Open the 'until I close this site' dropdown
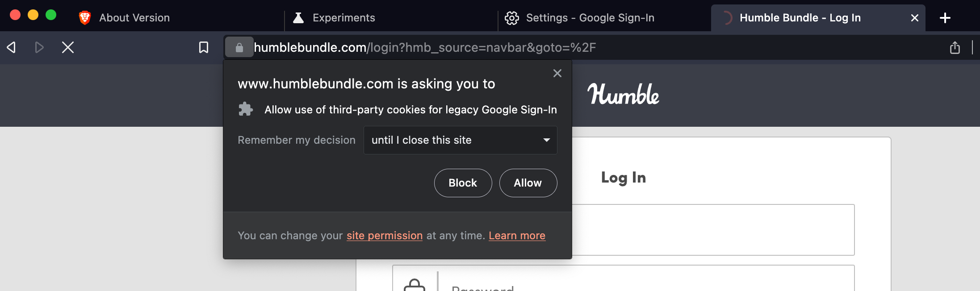 click(x=460, y=140)
